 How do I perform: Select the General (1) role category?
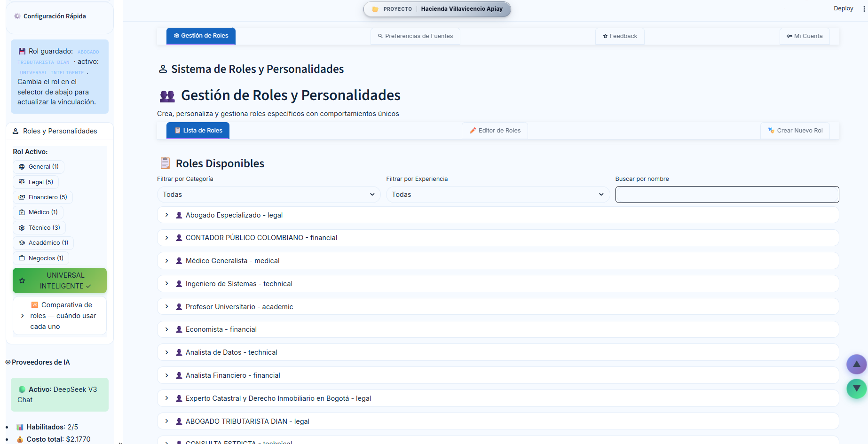click(x=39, y=167)
